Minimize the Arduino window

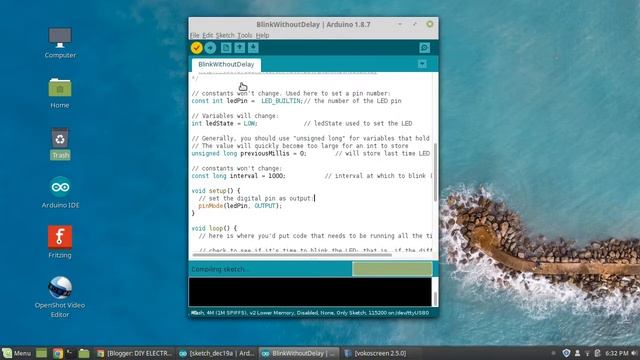click(x=400, y=24)
